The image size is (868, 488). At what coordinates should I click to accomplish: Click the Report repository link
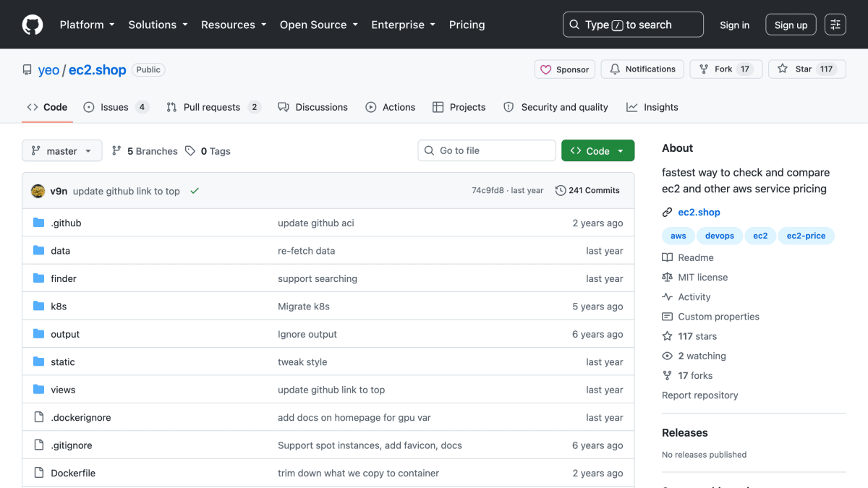point(700,395)
